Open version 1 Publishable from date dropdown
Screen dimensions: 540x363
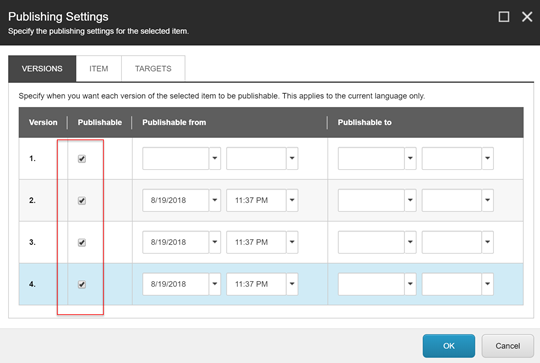tap(215, 158)
